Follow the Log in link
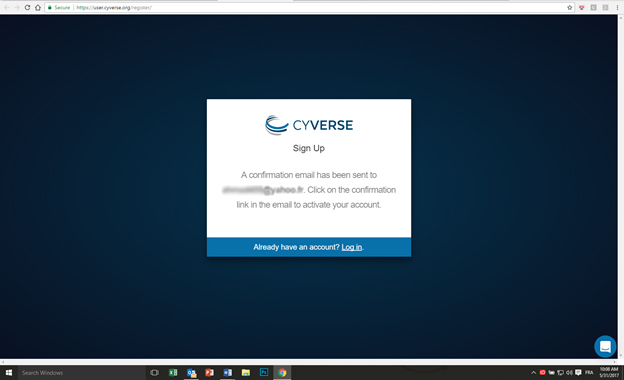This screenshot has height=380, width=624. 351,247
